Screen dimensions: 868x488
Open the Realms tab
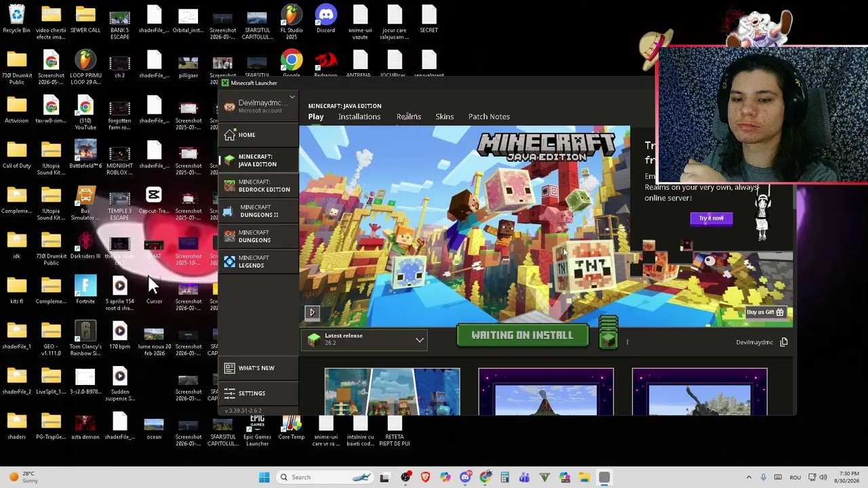click(x=409, y=117)
